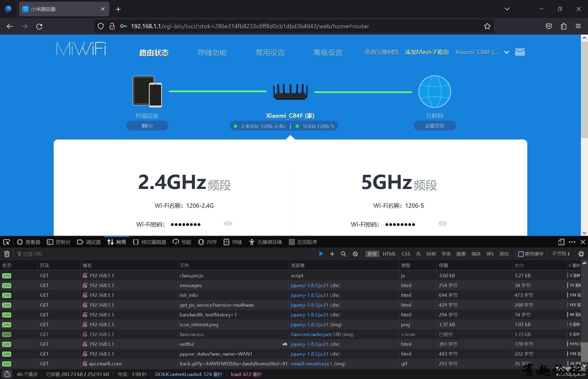This screenshot has height=379, width=588.
Task: Click the internet globe icon
Action: [434, 92]
